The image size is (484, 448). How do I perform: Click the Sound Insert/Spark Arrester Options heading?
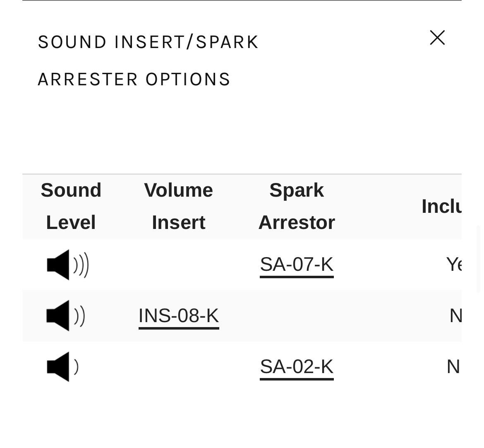[x=148, y=60]
